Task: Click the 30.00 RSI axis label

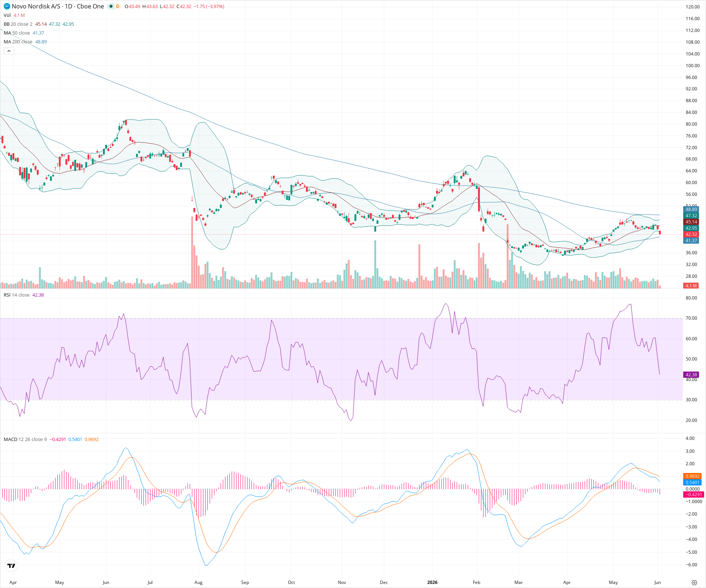Action: pos(691,400)
